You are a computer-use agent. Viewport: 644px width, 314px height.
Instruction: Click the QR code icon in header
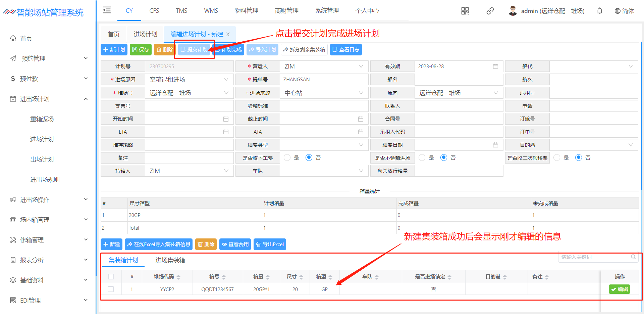[465, 11]
